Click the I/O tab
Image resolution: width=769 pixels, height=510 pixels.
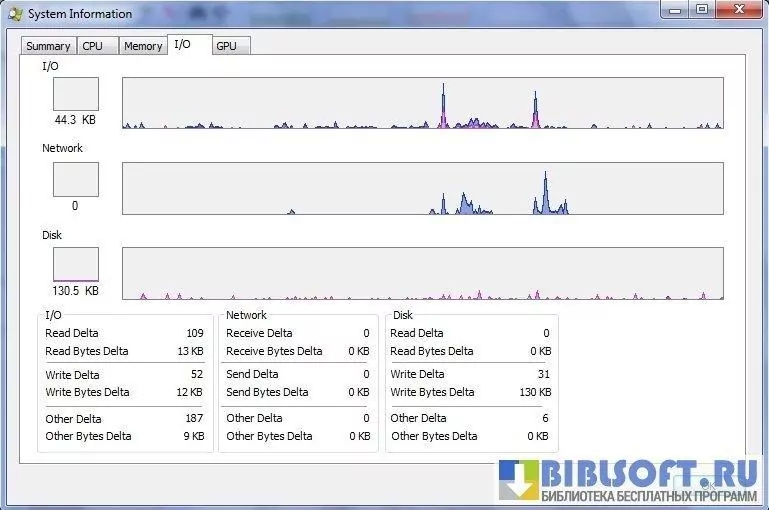(182, 44)
